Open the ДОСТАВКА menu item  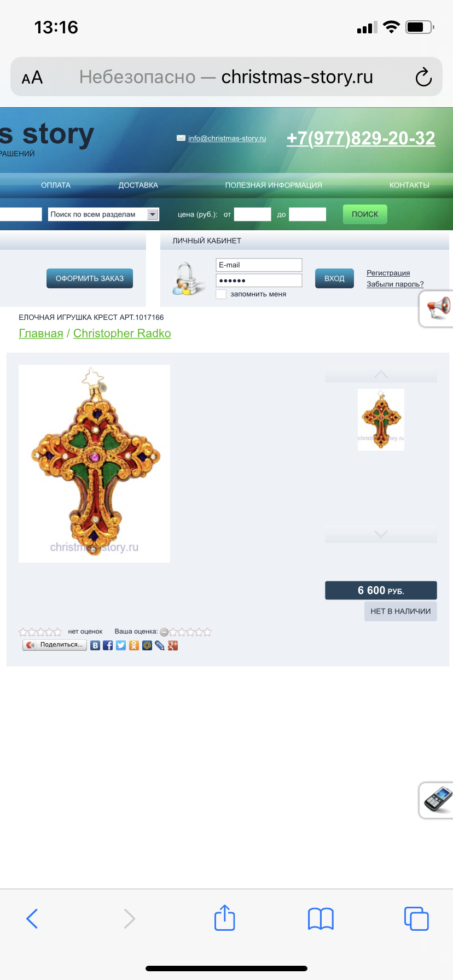[138, 185]
